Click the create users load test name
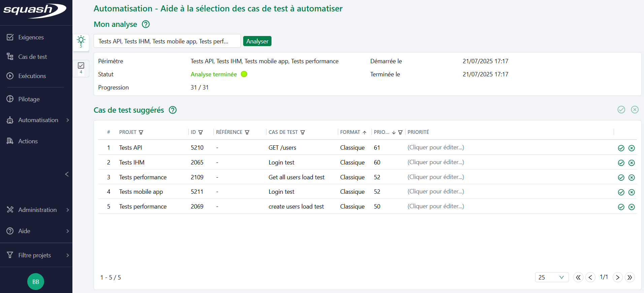This screenshot has height=293, width=644. [296, 207]
